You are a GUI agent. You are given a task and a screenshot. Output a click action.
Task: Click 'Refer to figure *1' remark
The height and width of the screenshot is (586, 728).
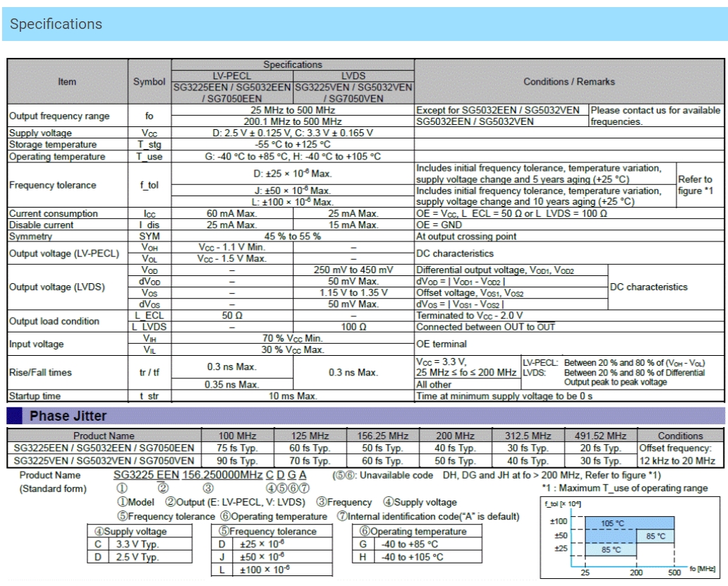[x=695, y=185]
